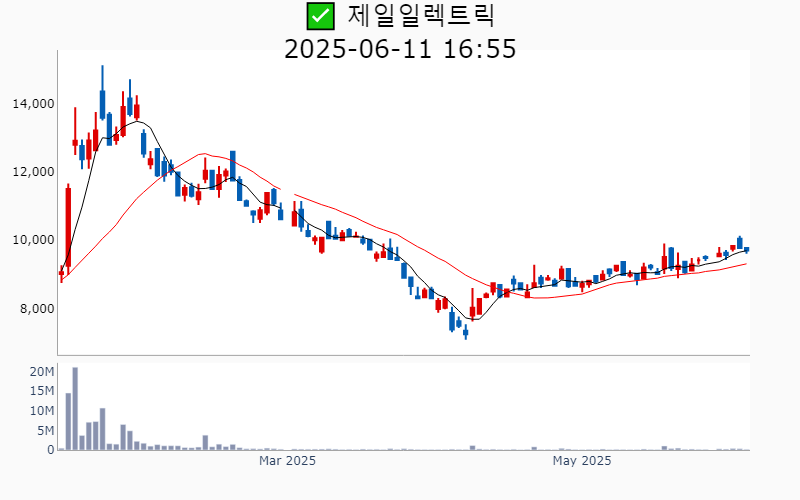The width and height of the screenshot is (800, 500).
Task: Click the 5M volume axis label
Action: 45,431
